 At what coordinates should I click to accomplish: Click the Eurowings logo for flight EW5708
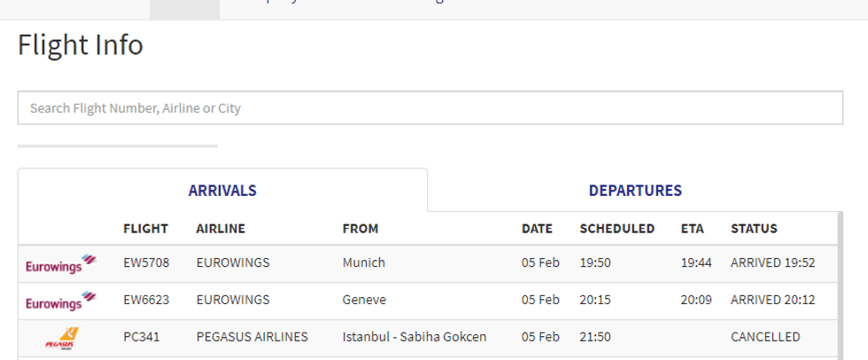click(61, 263)
